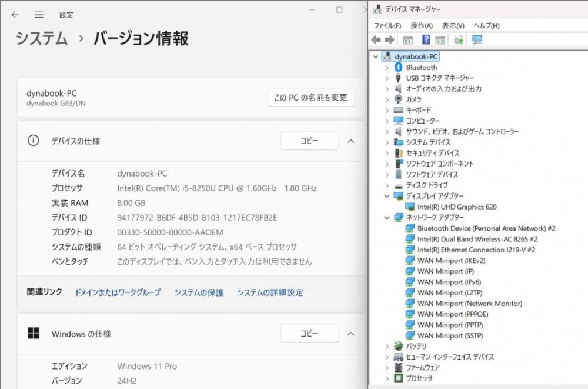This screenshot has height=389, width=588.
Task: Click the Windows logo beside Windows の仕様
Action: click(34, 333)
